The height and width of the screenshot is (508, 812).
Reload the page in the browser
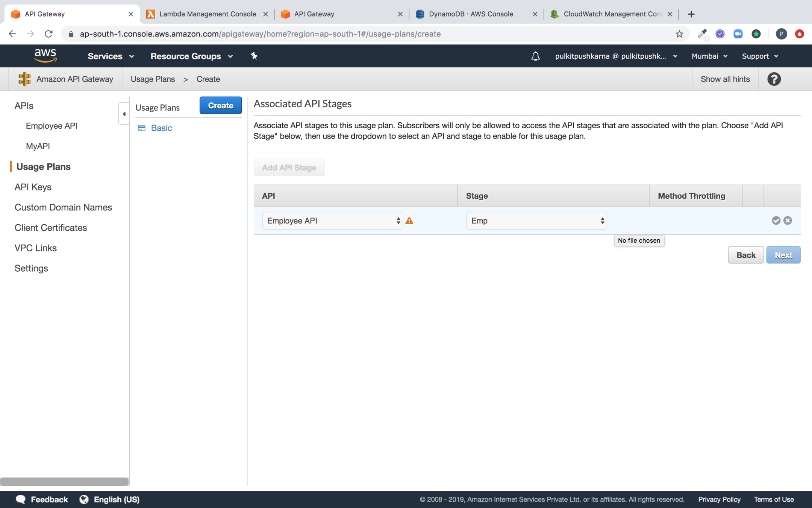pyautogui.click(x=48, y=34)
